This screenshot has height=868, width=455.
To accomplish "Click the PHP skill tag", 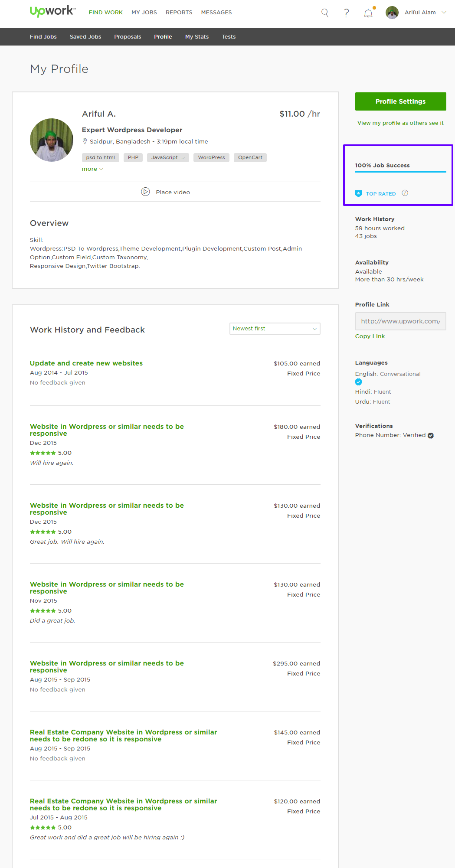I will (x=133, y=158).
